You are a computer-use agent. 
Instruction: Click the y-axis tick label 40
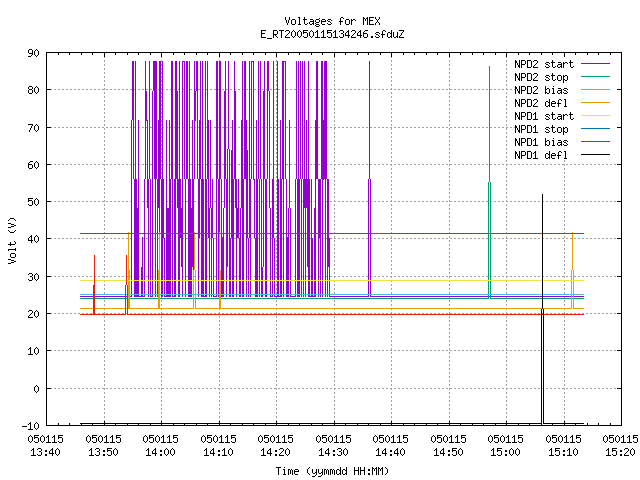tap(33, 239)
